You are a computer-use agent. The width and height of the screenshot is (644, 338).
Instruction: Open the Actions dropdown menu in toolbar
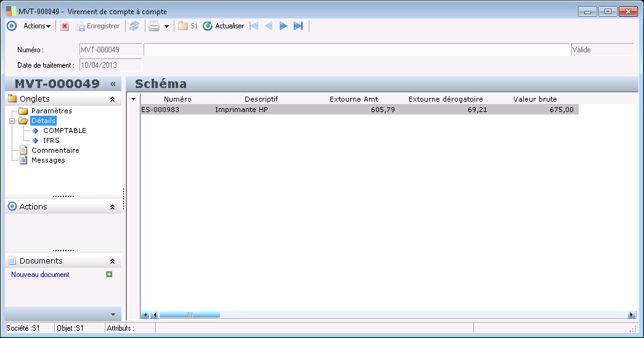coord(37,26)
